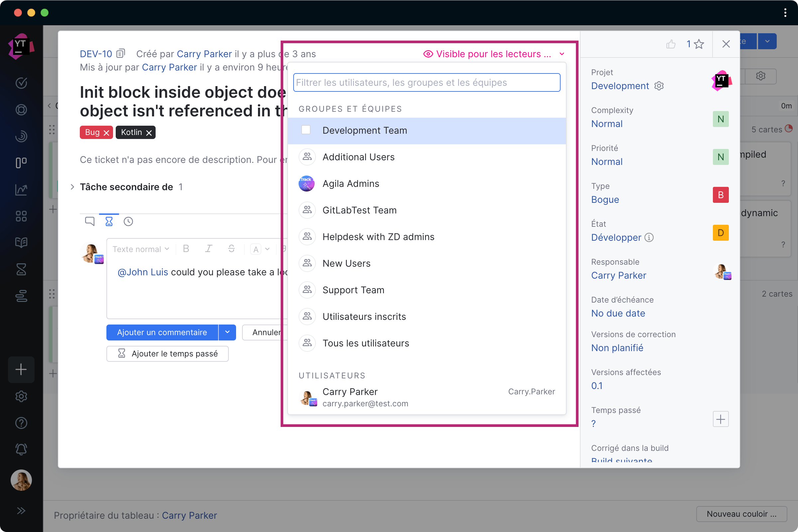Click the checkmark icon at top of sidebar

21,82
